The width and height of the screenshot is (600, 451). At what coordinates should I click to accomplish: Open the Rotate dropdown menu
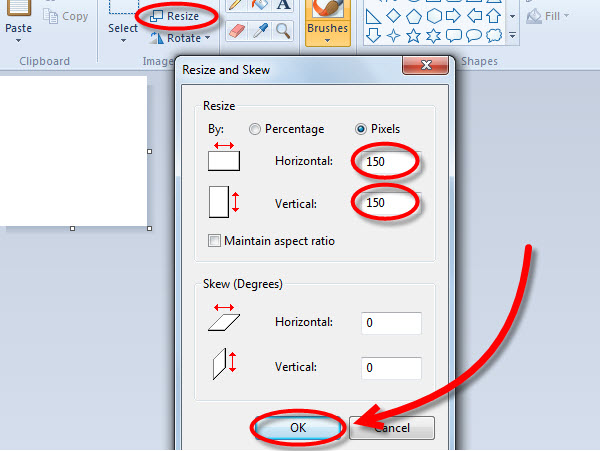(181, 38)
